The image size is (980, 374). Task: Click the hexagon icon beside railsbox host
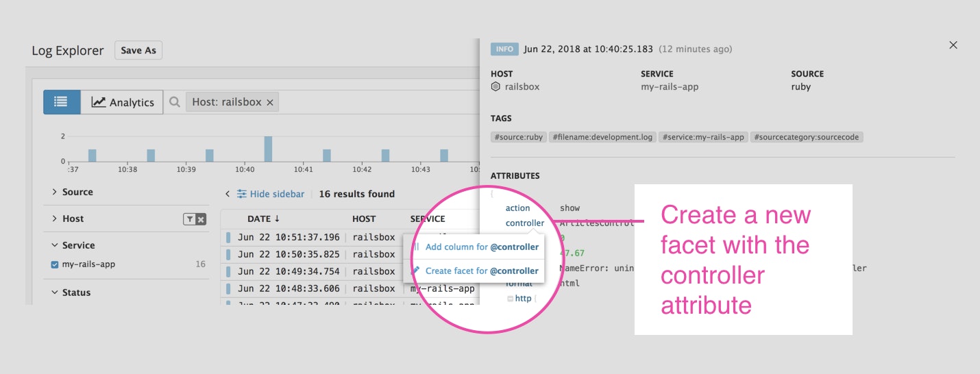pyautogui.click(x=495, y=87)
